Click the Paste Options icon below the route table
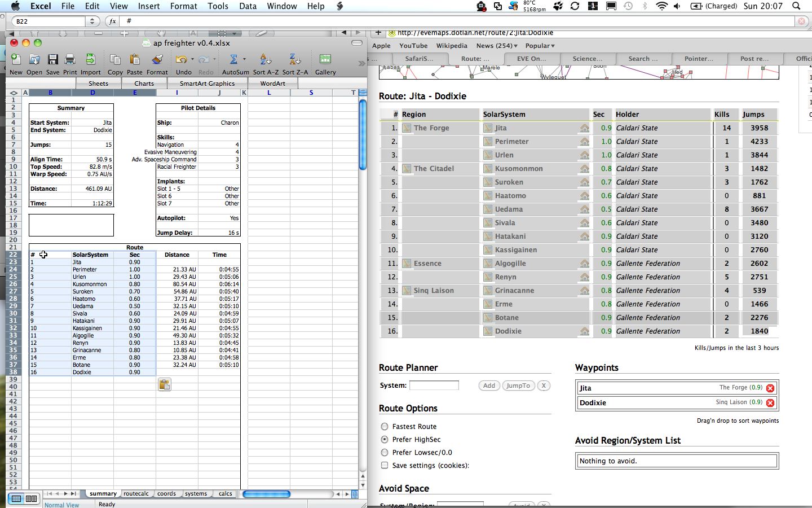 (x=165, y=384)
